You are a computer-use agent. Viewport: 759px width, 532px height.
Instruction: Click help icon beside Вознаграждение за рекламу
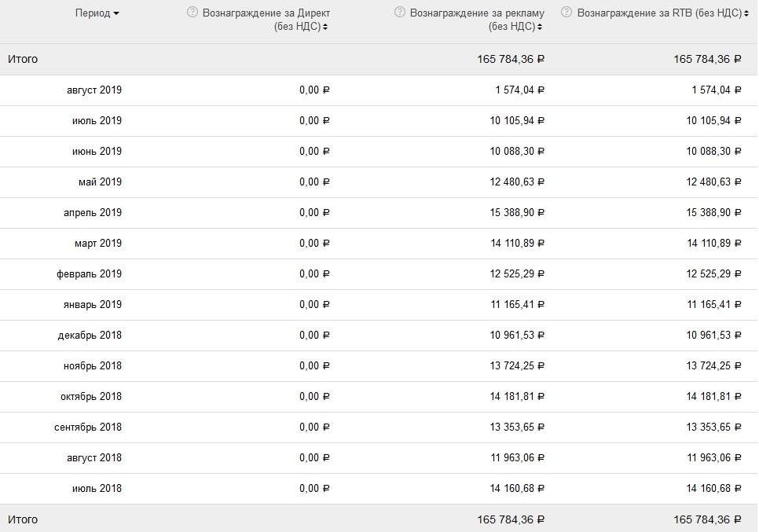point(400,13)
